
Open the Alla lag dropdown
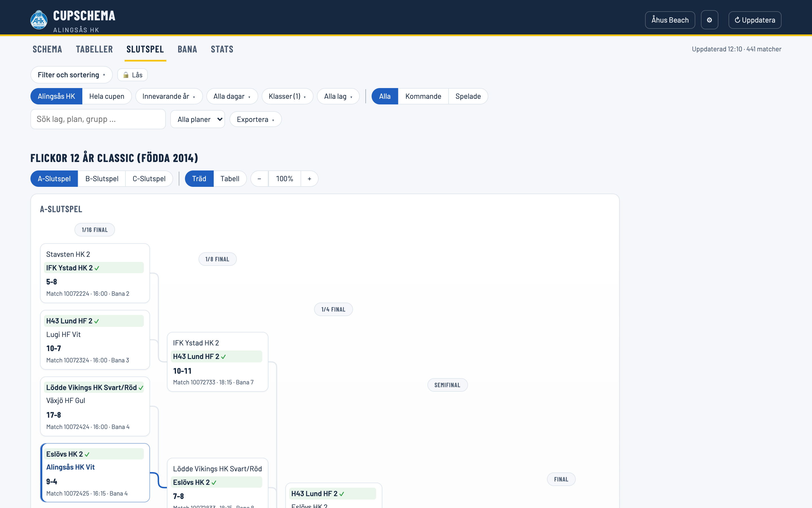(338, 97)
